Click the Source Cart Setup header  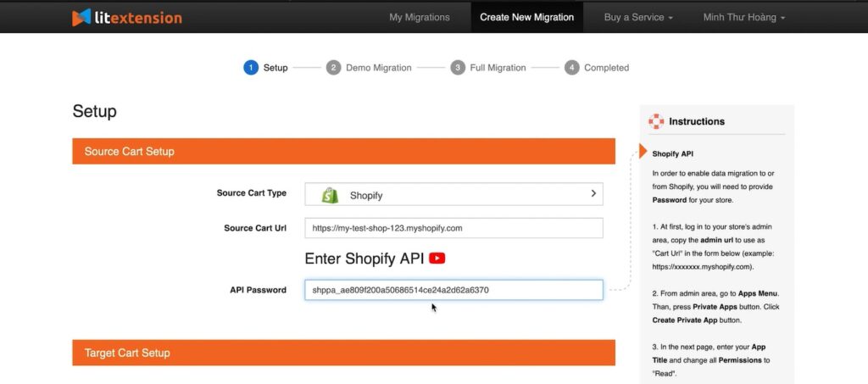pyautogui.click(x=343, y=151)
